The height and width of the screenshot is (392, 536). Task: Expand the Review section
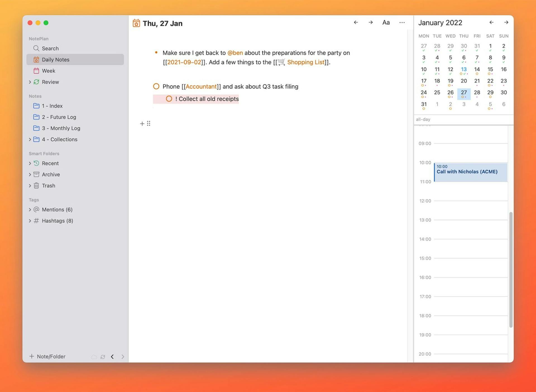point(30,82)
